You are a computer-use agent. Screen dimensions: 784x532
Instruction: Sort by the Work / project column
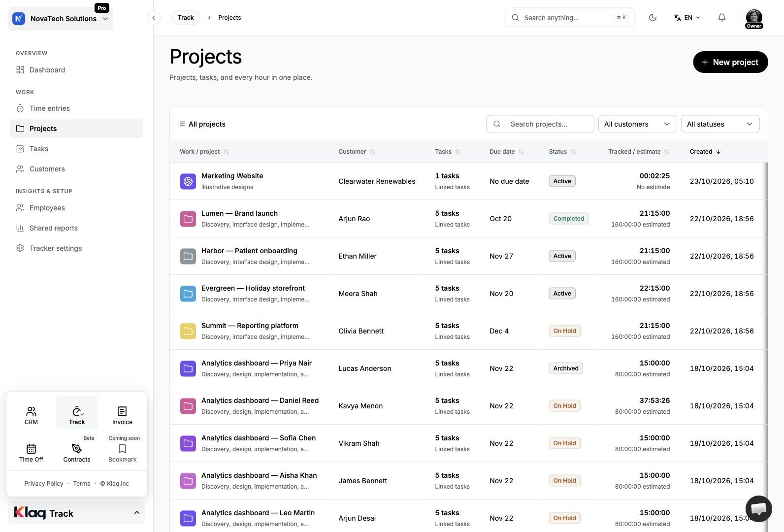coord(204,152)
